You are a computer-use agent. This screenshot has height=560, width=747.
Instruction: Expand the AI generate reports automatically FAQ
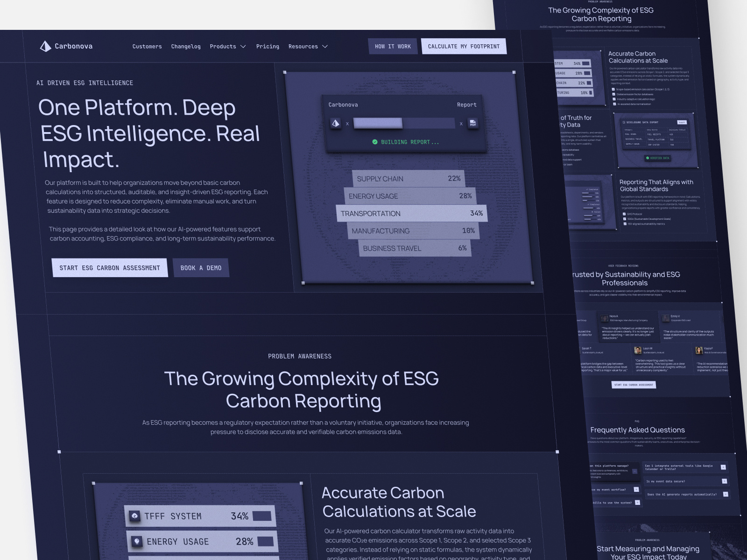pos(726,494)
